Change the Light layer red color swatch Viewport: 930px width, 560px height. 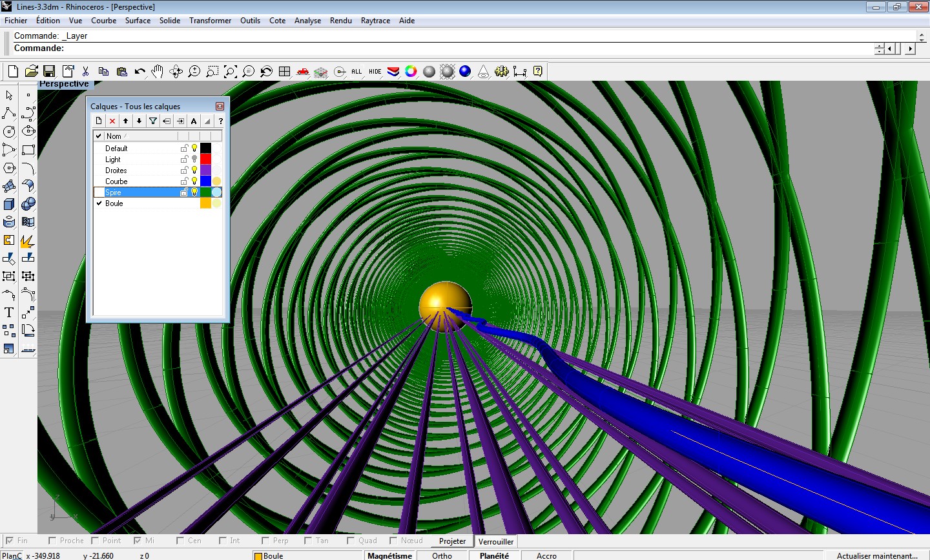tap(205, 159)
